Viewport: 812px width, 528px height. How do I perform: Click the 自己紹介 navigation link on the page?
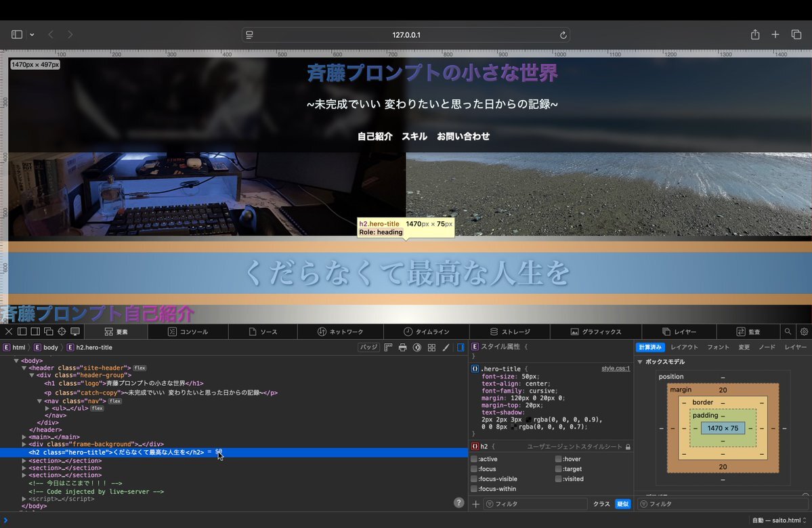coord(375,136)
